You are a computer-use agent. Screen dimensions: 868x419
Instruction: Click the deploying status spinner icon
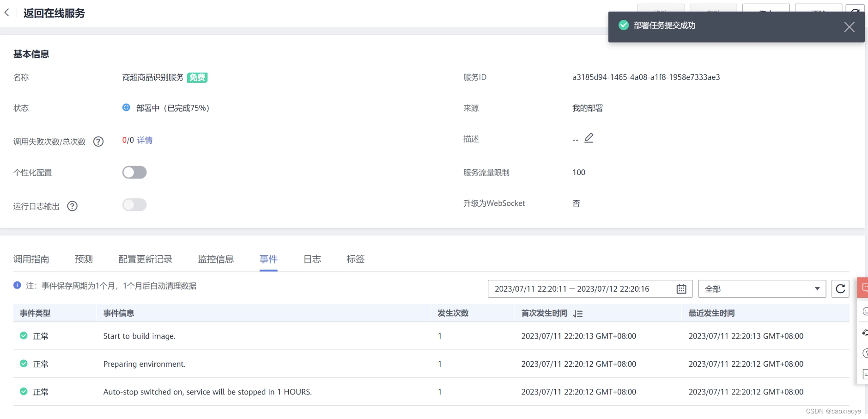pos(126,107)
